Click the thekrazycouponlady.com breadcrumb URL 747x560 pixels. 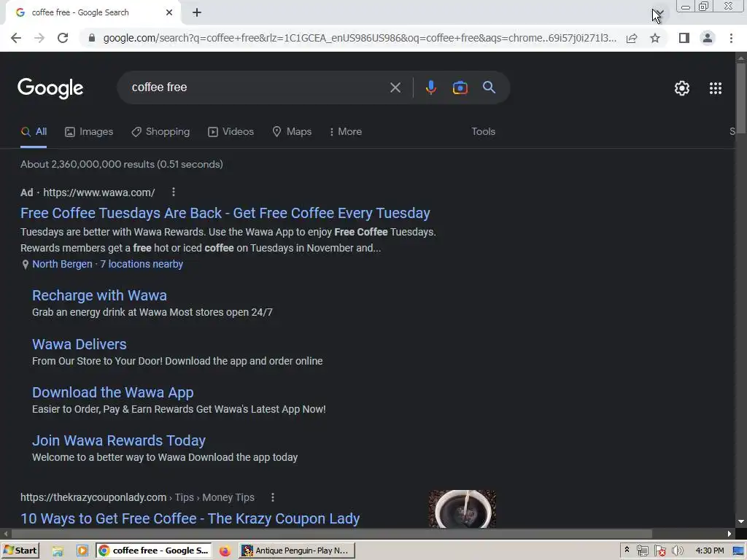137,497
